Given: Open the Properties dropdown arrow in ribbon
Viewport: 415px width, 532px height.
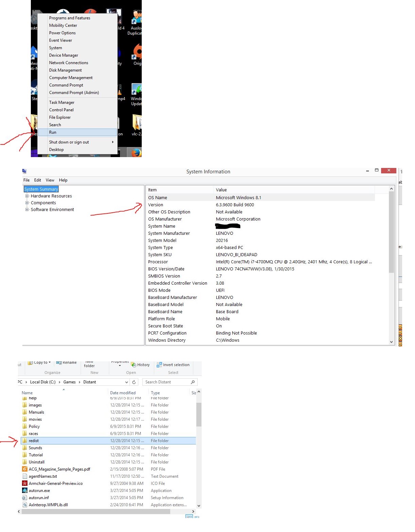Looking at the screenshot, I should (120, 366).
